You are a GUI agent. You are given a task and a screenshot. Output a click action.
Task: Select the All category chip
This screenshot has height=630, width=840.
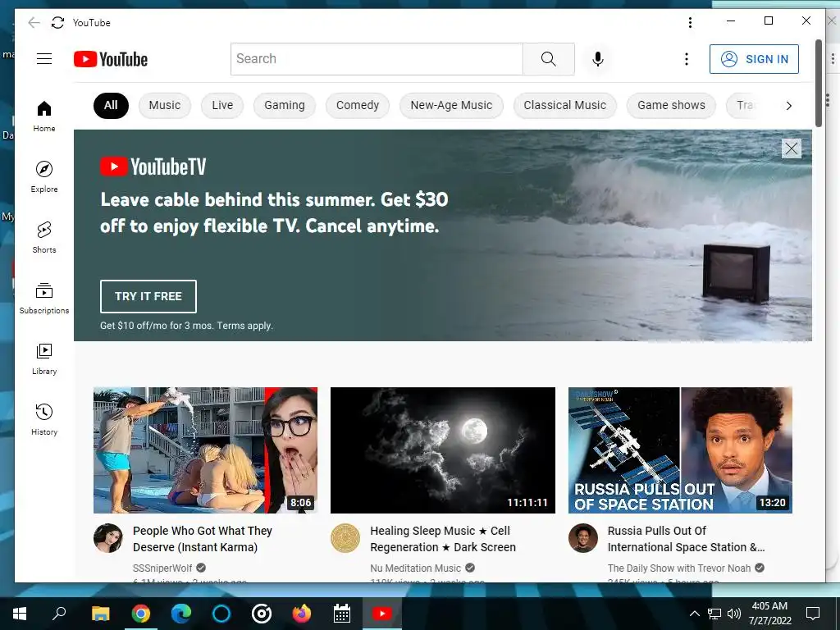coord(111,106)
